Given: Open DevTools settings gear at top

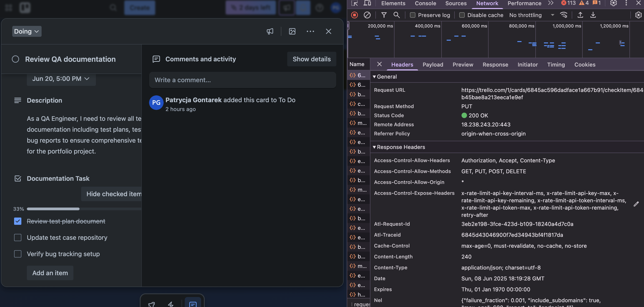Looking at the screenshot, I should (x=613, y=3).
